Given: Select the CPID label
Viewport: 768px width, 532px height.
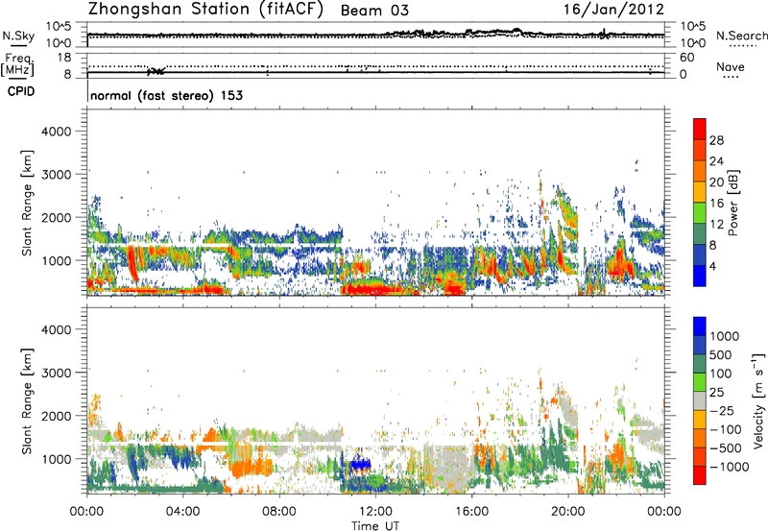Looking at the screenshot, I should [x=21, y=91].
